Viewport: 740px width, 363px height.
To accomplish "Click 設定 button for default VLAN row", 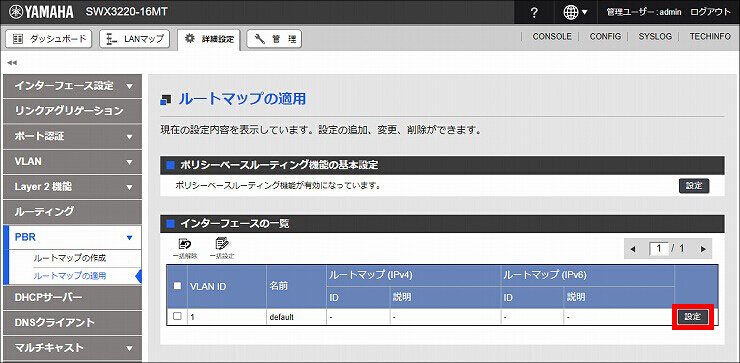I will (693, 317).
